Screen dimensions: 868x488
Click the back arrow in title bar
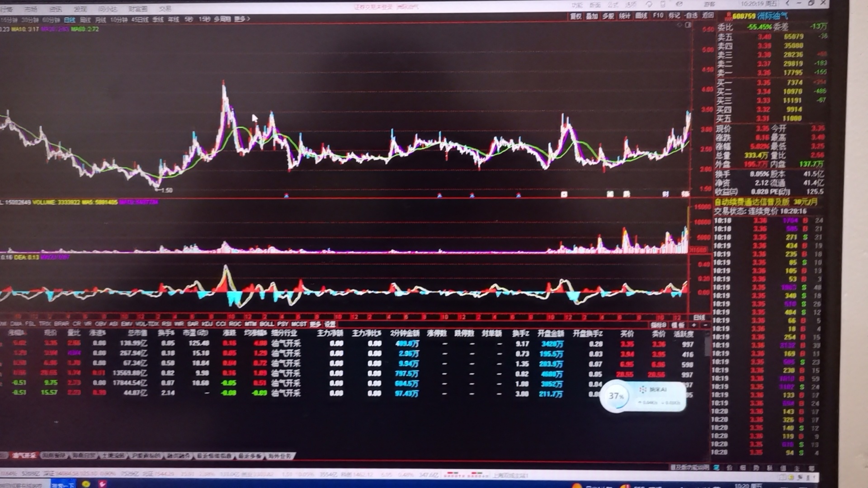787,4
